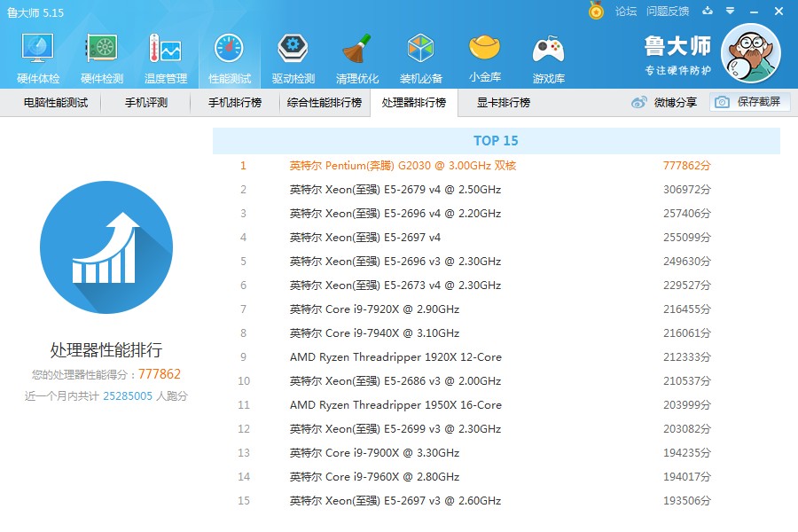
Task: Switch to 手机排行榜 tab
Action: pyautogui.click(x=235, y=102)
